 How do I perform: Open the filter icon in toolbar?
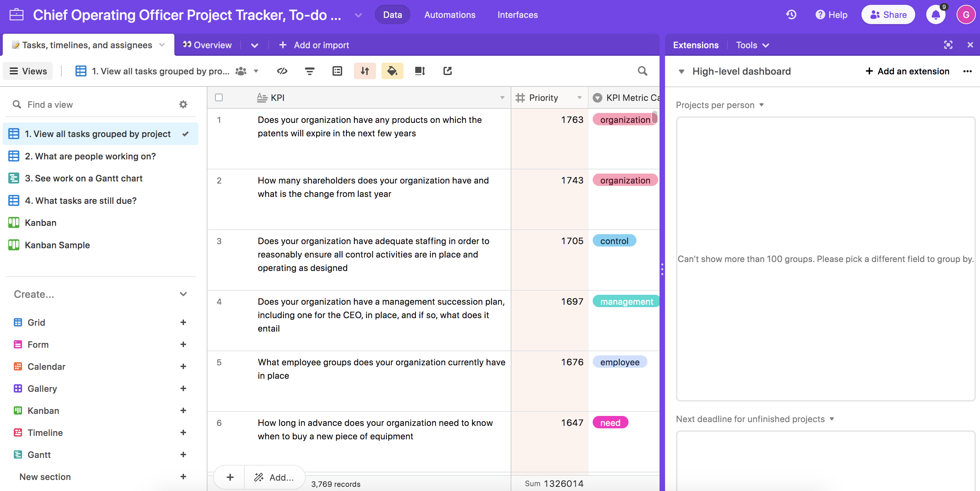click(x=310, y=71)
